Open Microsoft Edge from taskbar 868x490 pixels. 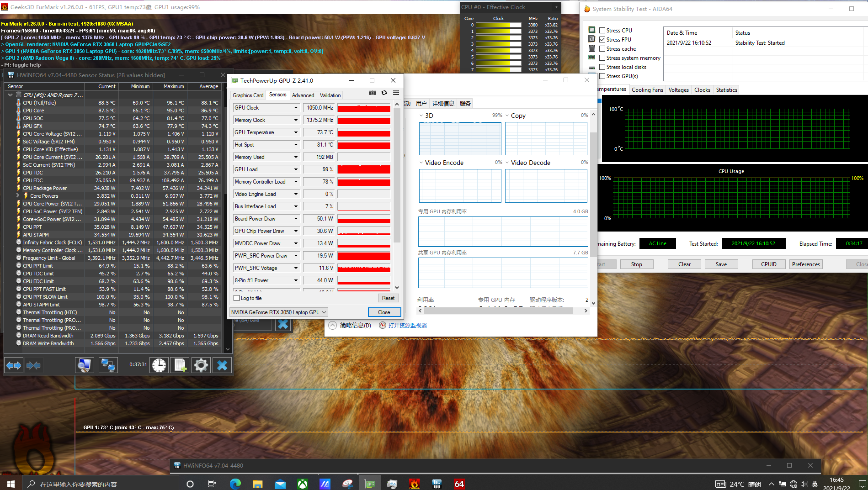coord(235,484)
